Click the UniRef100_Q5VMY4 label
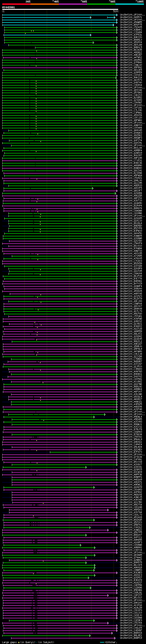This screenshot has height=644, width=146. 131,42
